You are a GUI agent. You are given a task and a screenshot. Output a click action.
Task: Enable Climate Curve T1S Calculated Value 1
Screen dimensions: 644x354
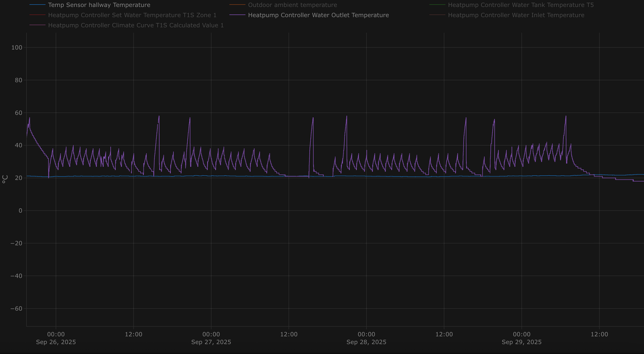(136, 25)
